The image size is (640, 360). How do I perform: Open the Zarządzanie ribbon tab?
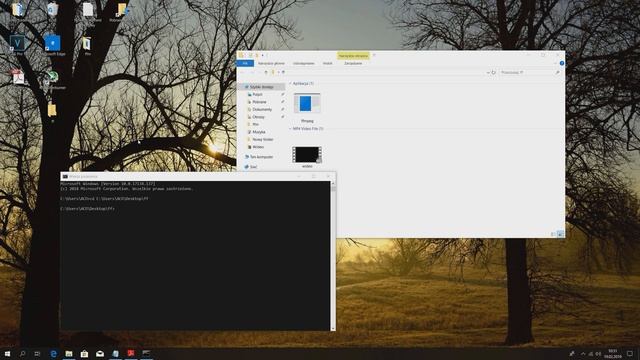[353, 63]
